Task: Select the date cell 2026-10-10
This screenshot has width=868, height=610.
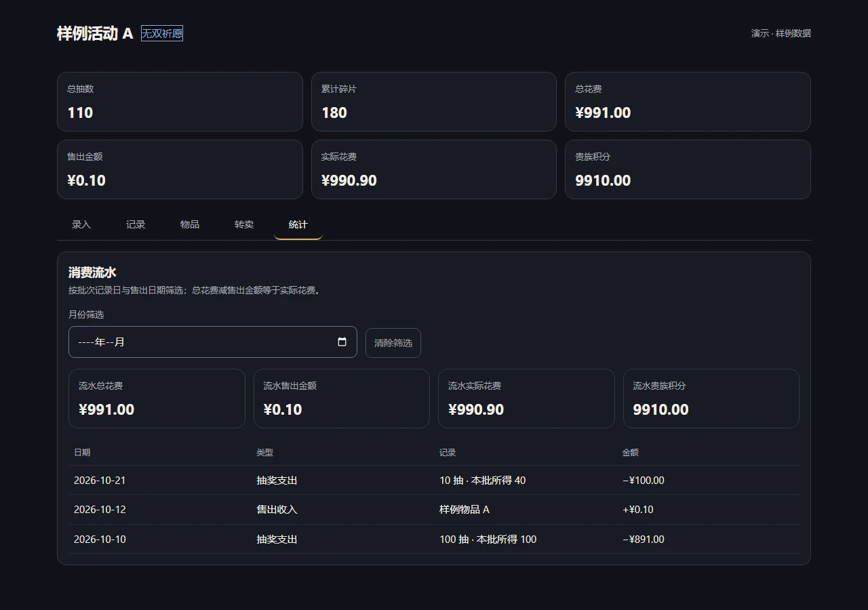Action: click(100, 539)
